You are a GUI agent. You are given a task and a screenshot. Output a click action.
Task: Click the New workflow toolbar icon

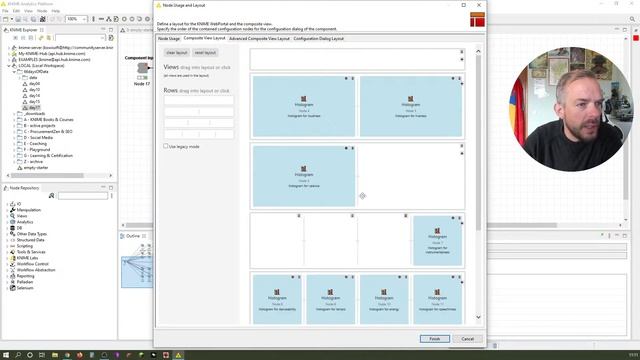(6, 19)
